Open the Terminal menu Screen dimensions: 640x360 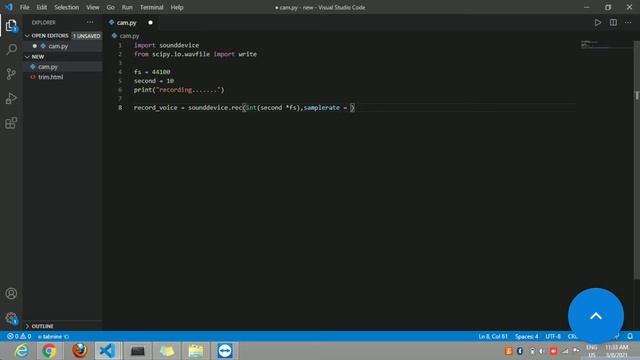point(151,7)
